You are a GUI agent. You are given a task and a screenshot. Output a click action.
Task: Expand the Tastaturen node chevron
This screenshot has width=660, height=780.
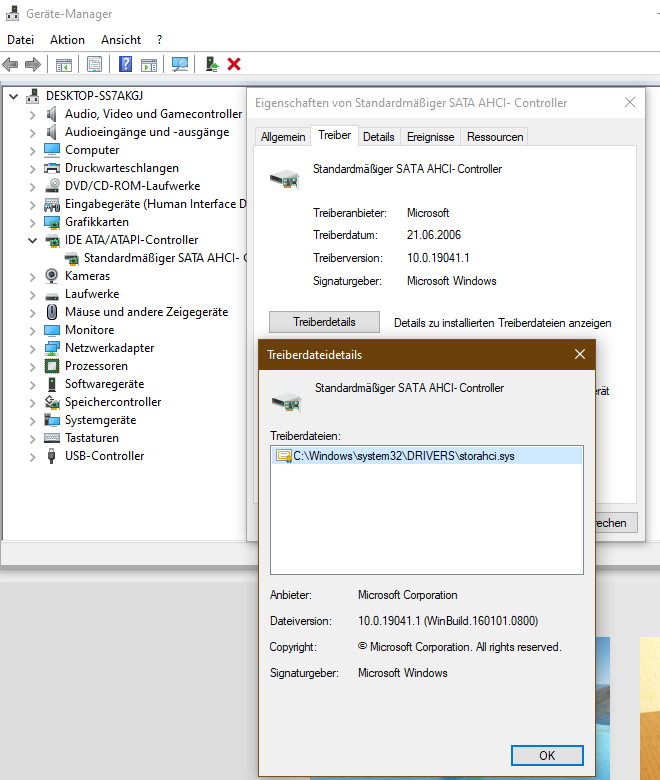[32, 439]
